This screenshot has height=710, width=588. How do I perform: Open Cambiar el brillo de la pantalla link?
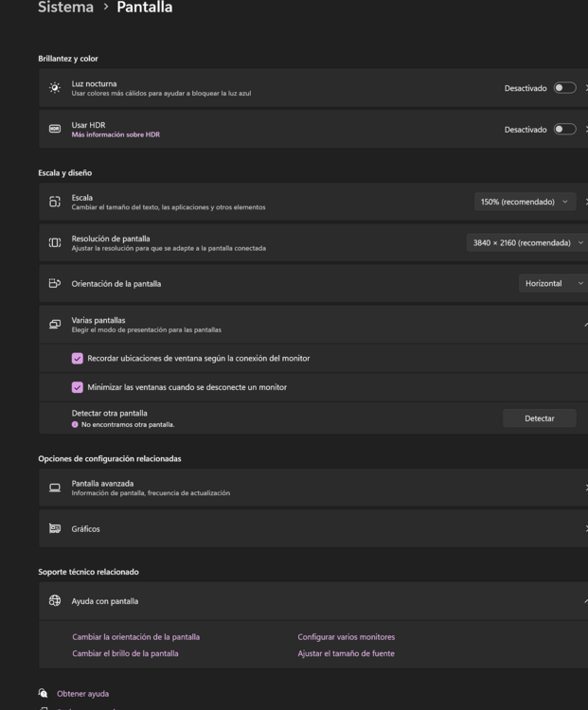(x=125, y=653)
